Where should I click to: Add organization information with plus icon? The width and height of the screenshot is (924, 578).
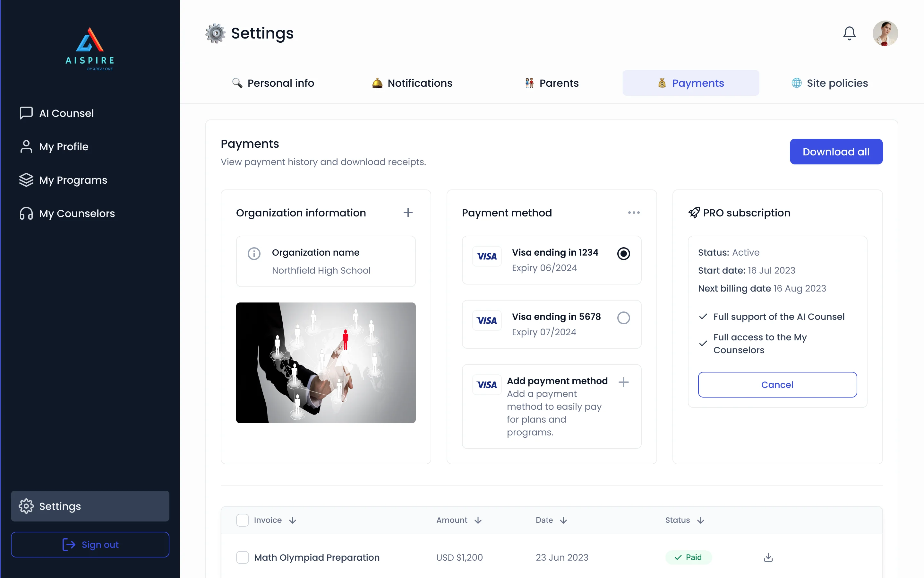tap(408, 213)
